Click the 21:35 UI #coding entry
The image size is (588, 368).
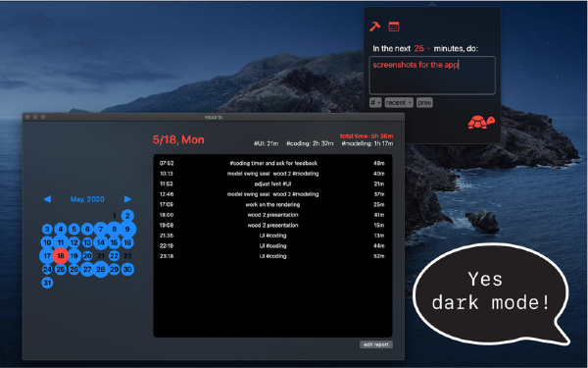(x=272, y=236)
